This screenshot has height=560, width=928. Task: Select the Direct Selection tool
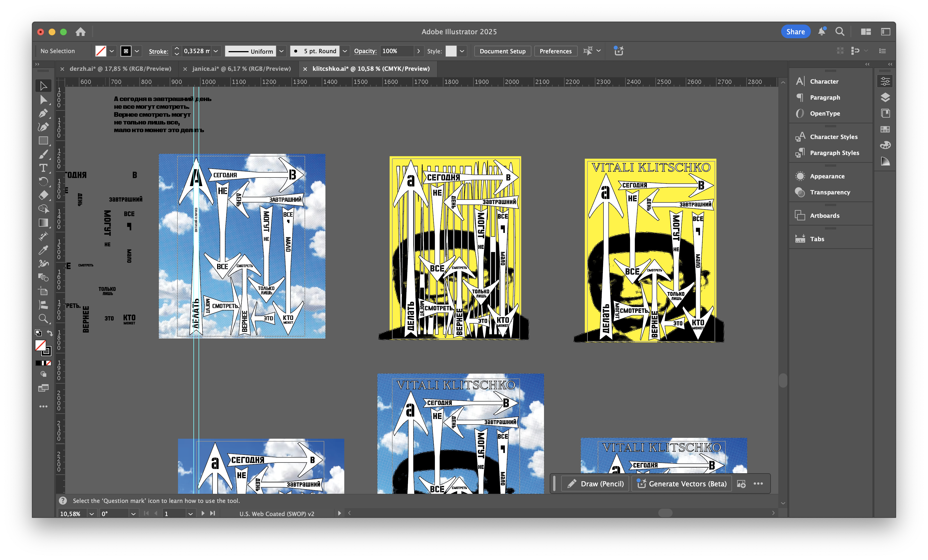pyautogui.click(x=43, y=100)
